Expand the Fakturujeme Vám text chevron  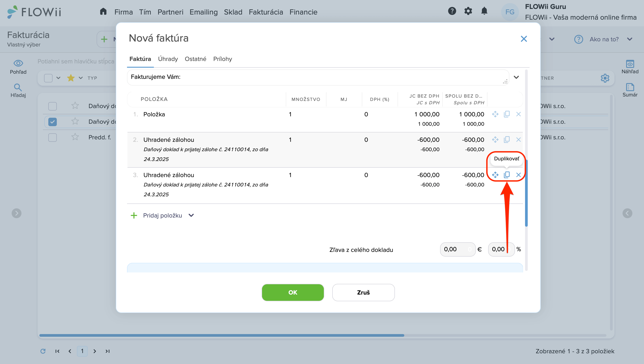pyautogui.click(x=516, y=77)
